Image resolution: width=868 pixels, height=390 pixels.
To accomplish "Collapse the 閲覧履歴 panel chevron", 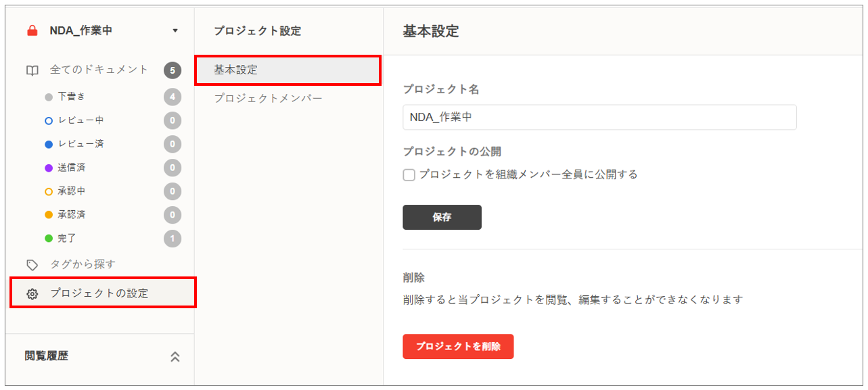I will [175, 357].
